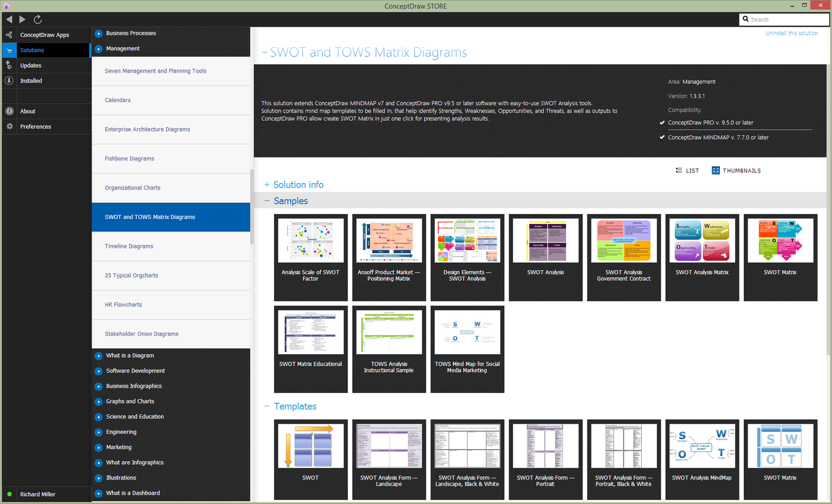Open SWOT Analysis Form Portrait Black & White
This screenshot has height=504, width=832.
[x=624, y=459]
